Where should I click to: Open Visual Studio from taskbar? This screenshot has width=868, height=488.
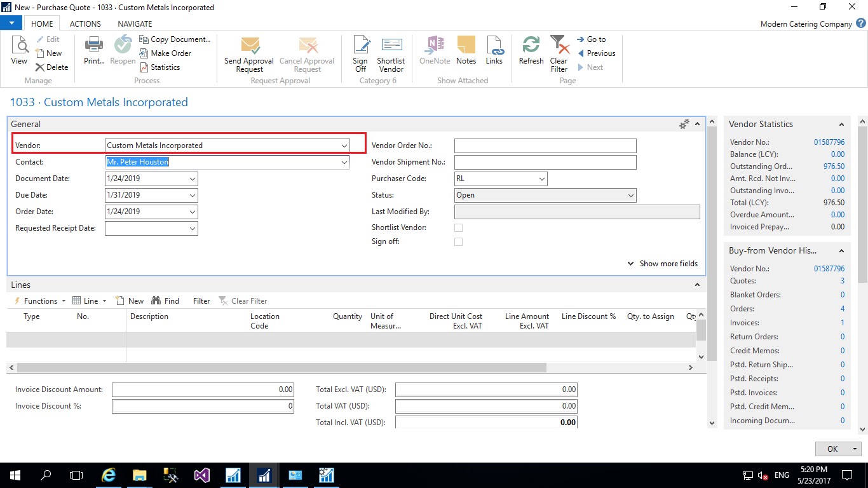pyautogui.click(x=202, y=475)
